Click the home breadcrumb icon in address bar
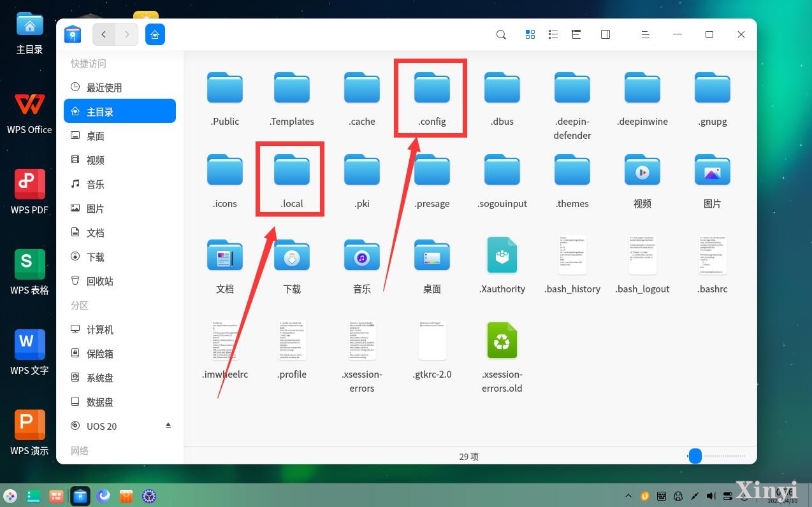 tap(155, 34)
